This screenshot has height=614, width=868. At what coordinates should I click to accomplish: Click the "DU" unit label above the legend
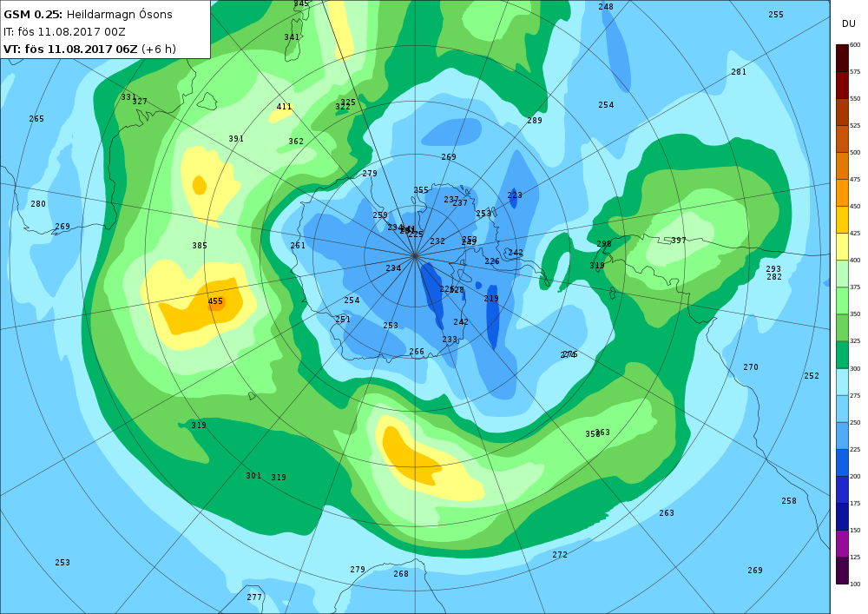[x=849, y=23]
